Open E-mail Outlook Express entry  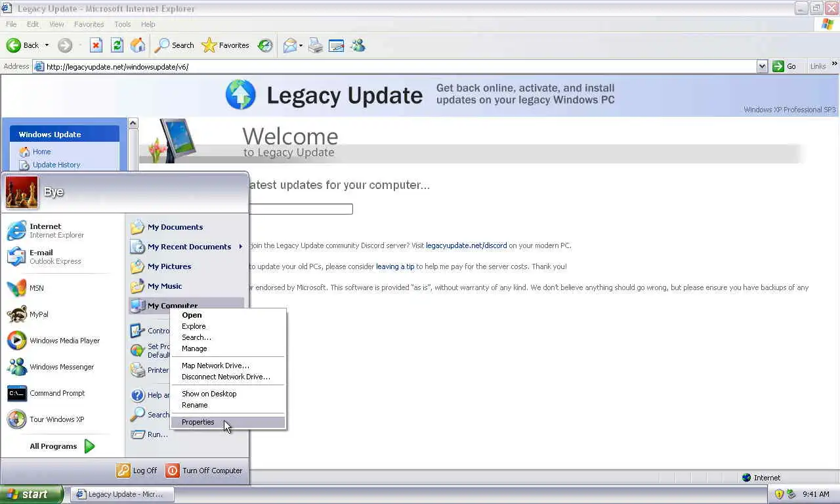point(63,257)
